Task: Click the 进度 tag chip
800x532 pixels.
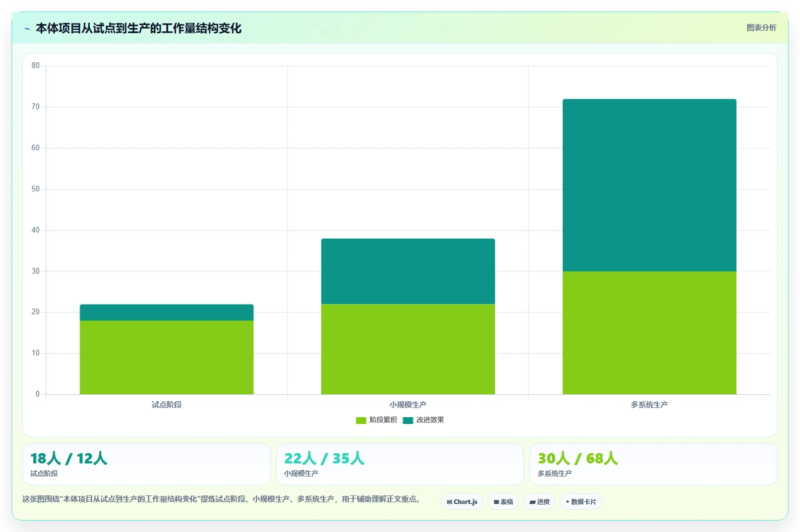Action: click(539, 502)
